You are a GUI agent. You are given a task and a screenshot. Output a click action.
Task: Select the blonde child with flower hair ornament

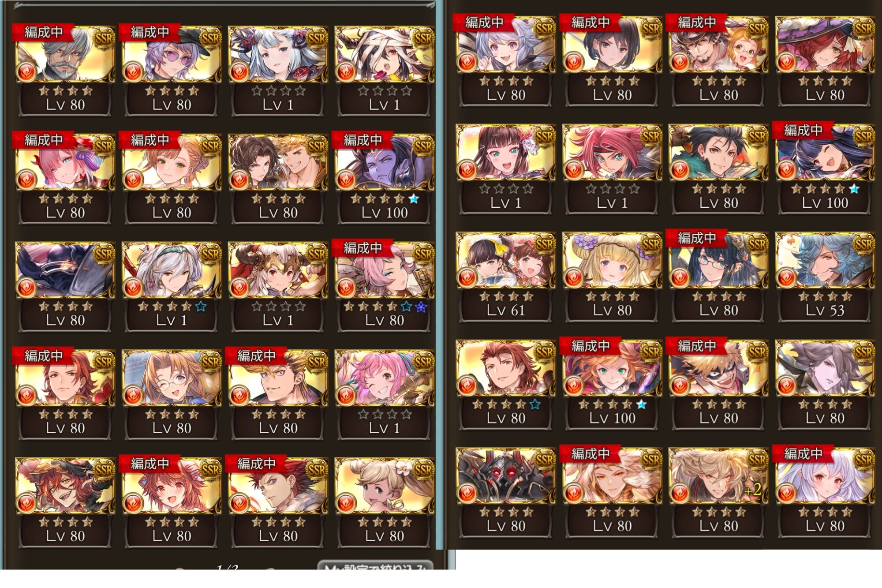[385, 502]
